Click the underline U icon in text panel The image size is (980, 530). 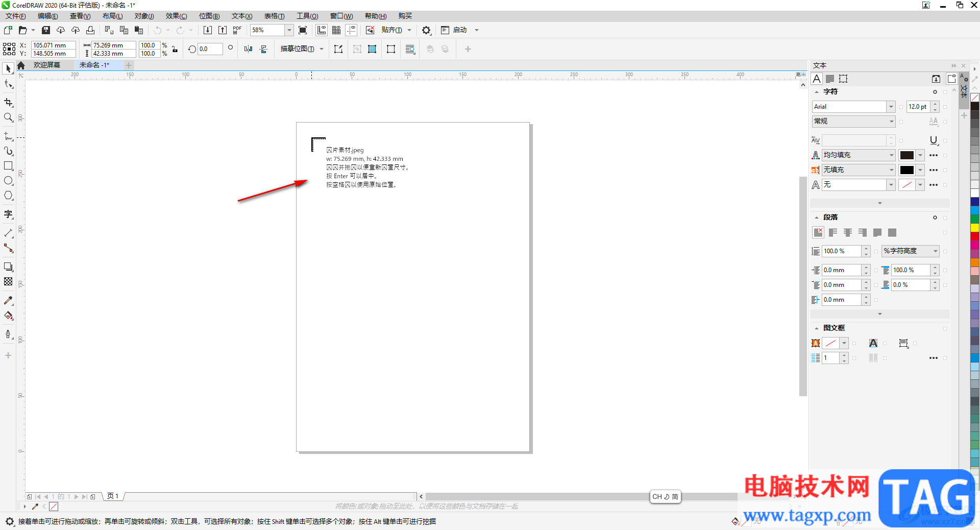(x=934, y=140)
